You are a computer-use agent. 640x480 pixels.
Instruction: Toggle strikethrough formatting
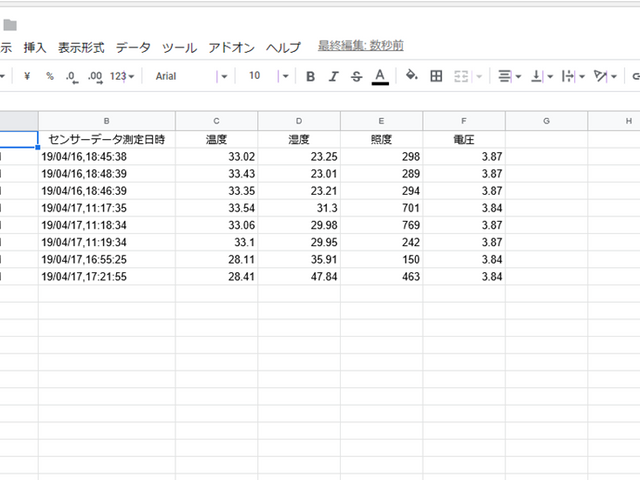(356, 76)
